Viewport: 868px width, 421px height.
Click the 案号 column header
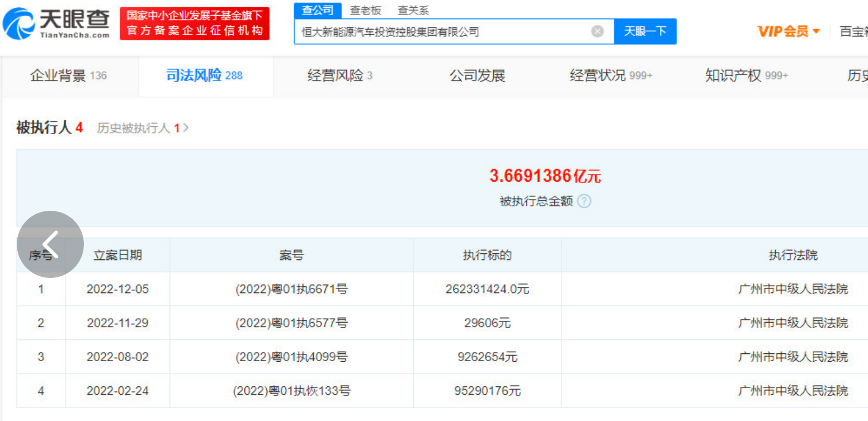pos(291,256)
